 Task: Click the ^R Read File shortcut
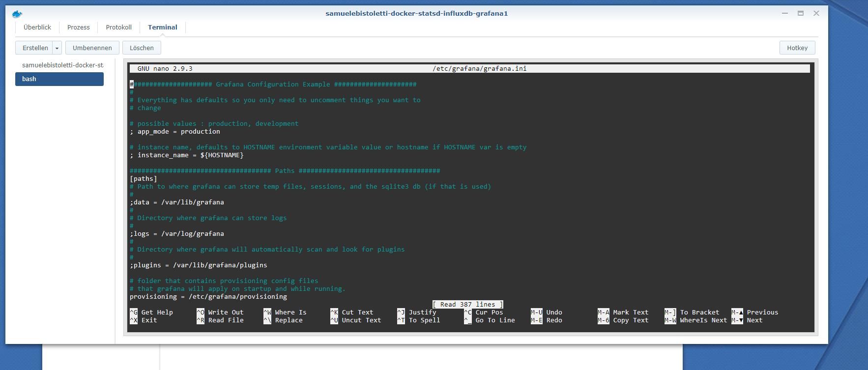tap(220, 320)
